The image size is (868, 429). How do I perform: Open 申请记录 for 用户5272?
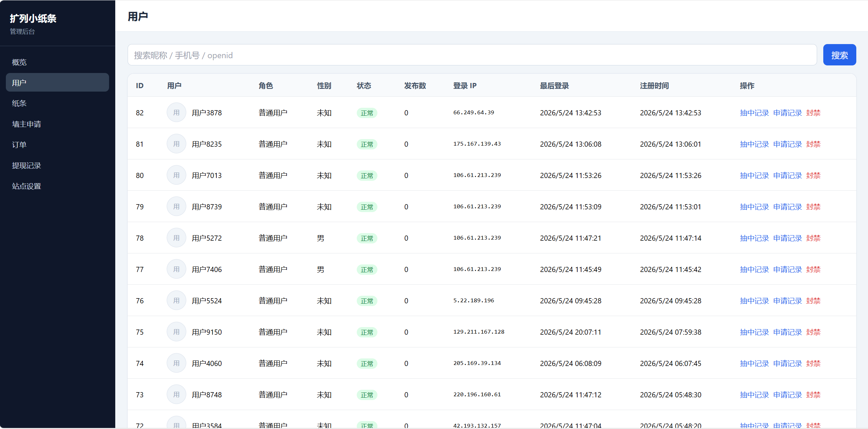(787, 238)
